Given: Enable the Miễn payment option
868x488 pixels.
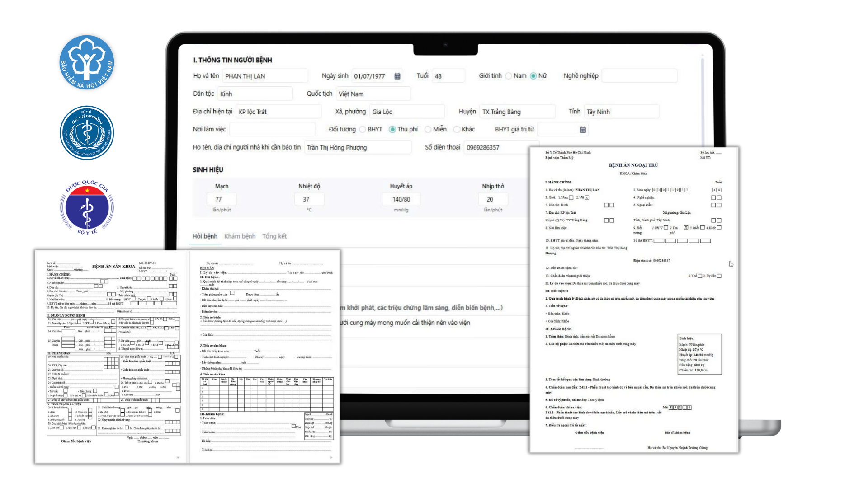Looking at the screenshot, I should 428,129.
